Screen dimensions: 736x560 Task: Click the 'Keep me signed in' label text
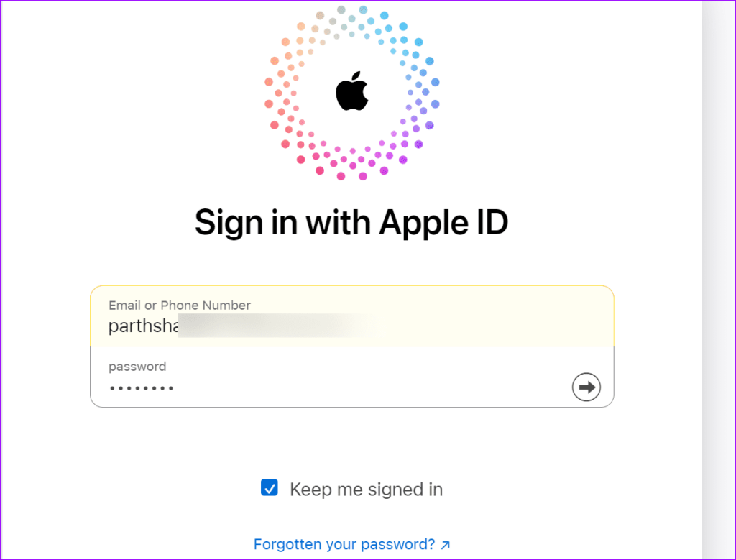pos(366,489)
